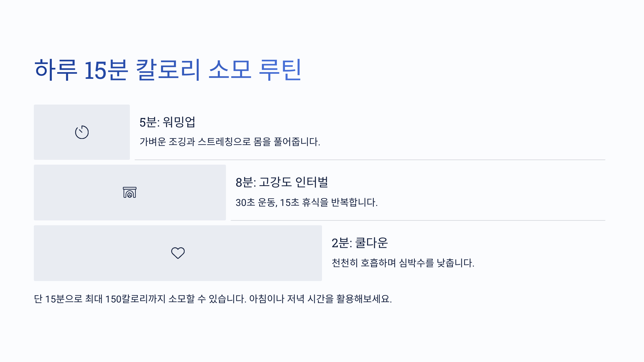Click the heart outline icon
Screen dimensions: 644x362
point(178,253)
